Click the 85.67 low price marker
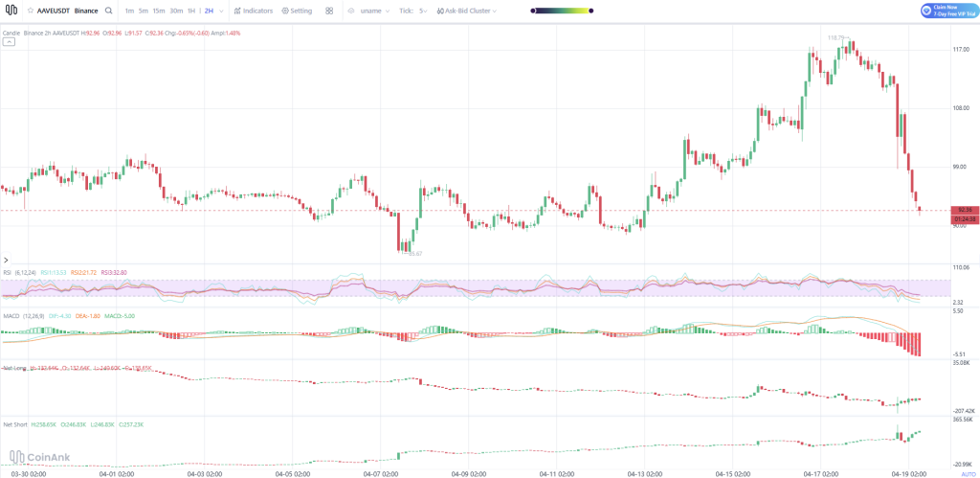This screenshot has height=478, width=980. (414, 254)
